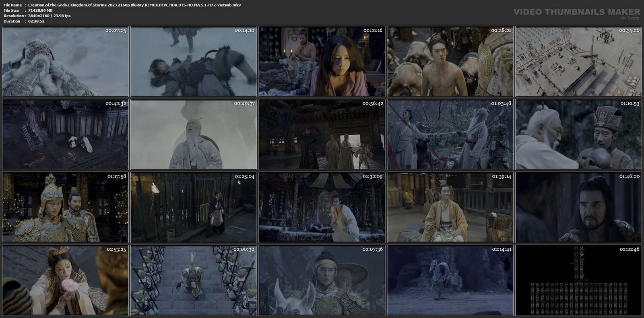The image size is (644, 318).
Task: Open the thumbnail timestamped 01:32:09
Action: pyautogui.click(x=322, y=207)
